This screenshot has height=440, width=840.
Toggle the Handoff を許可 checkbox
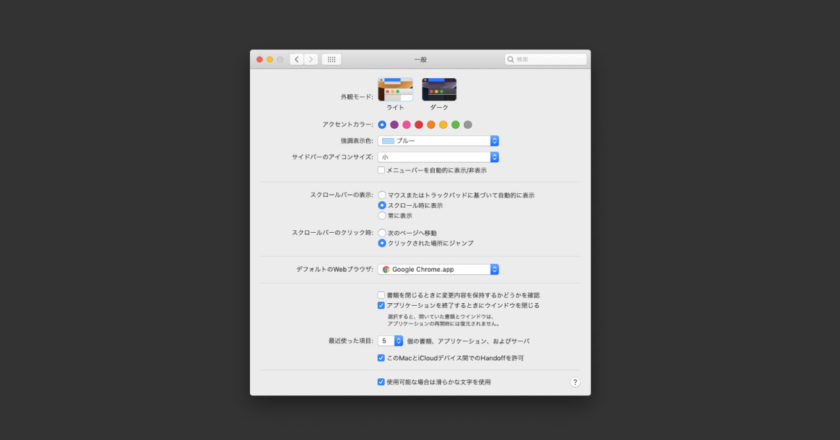click(x=381, y=358)
